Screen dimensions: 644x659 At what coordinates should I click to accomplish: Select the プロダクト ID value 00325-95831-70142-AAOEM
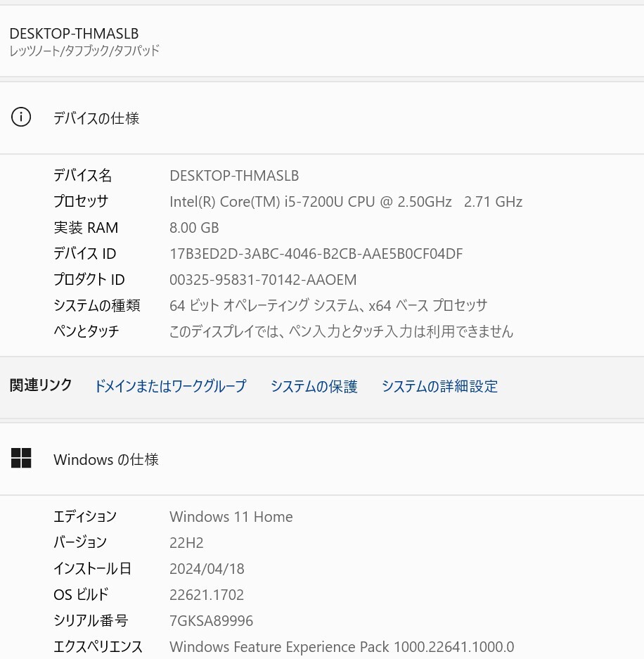263,280
